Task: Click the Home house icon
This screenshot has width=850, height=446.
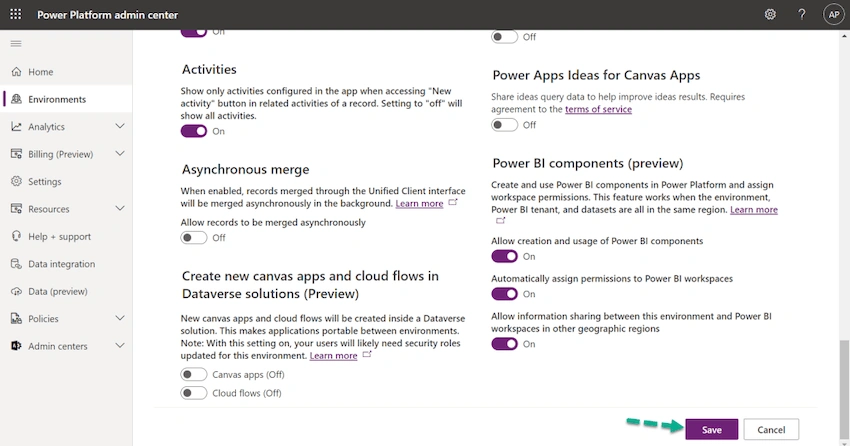Action: point(16,72)
